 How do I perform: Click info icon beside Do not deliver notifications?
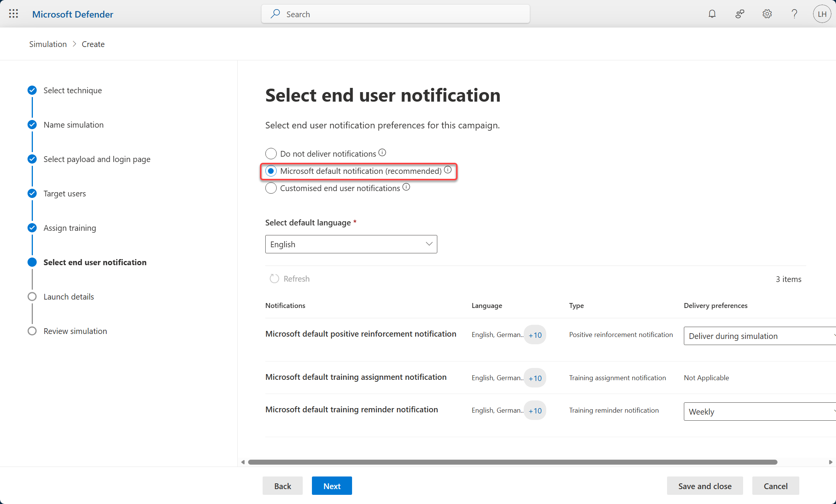(x=382, y=153)
